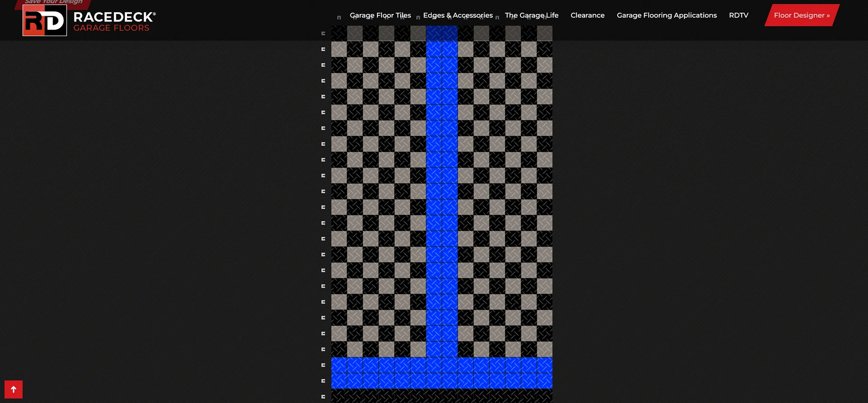The image size is (868, 403).
Task: Select column edge marker left of Garage Floor Tiles
Action: pos(339,18)
